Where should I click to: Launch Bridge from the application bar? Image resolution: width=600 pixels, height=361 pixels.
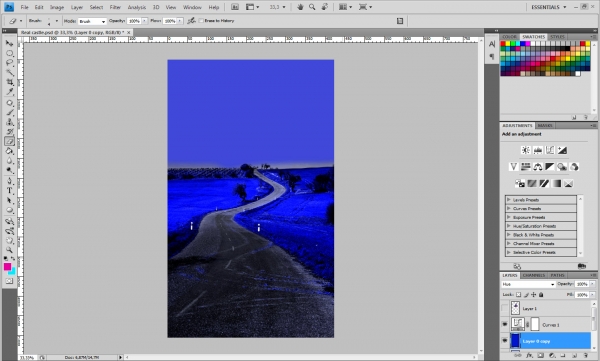(x=235, y=7)
